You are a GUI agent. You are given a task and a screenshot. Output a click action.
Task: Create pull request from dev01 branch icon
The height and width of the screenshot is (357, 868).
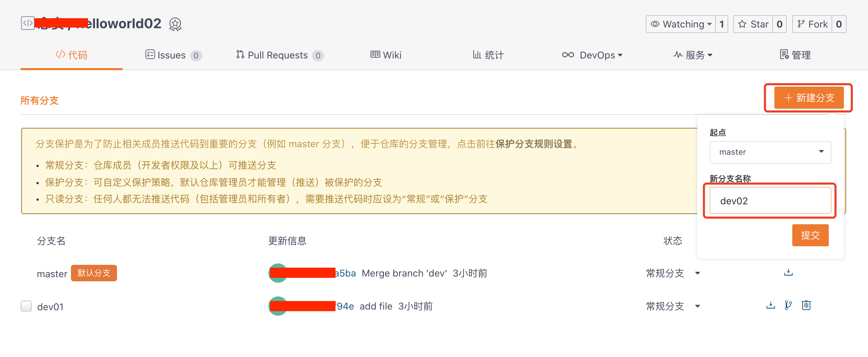(788, 305)
